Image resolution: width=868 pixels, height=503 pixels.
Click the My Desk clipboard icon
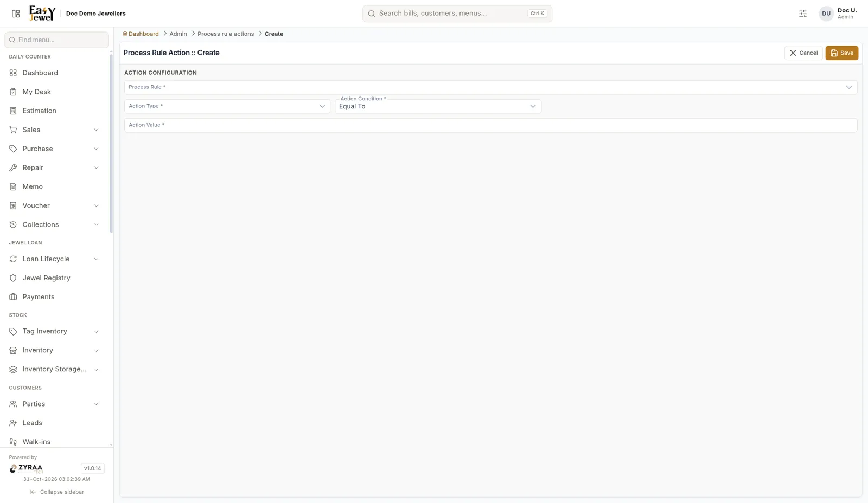pos(13,92)
